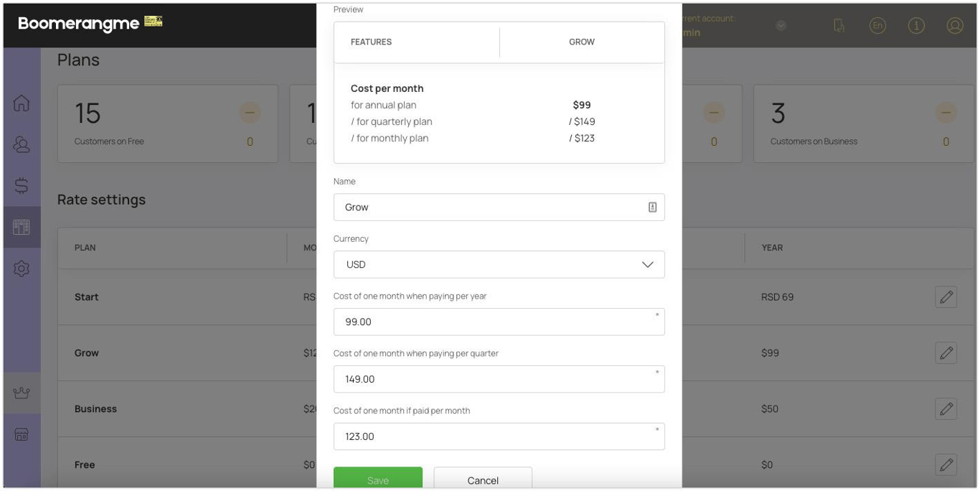
Task: Open the USD currency dropdown
Action: 499,265
